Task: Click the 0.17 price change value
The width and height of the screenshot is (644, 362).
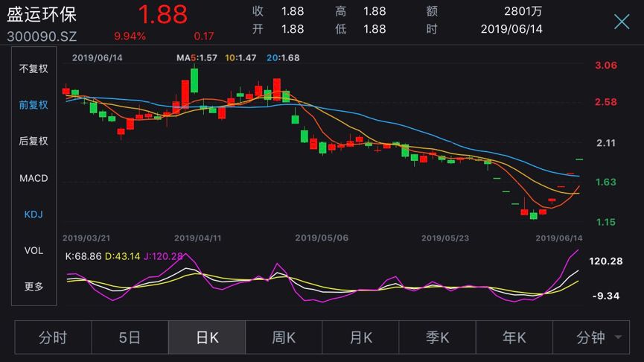Action: click(x=204, y=36)
